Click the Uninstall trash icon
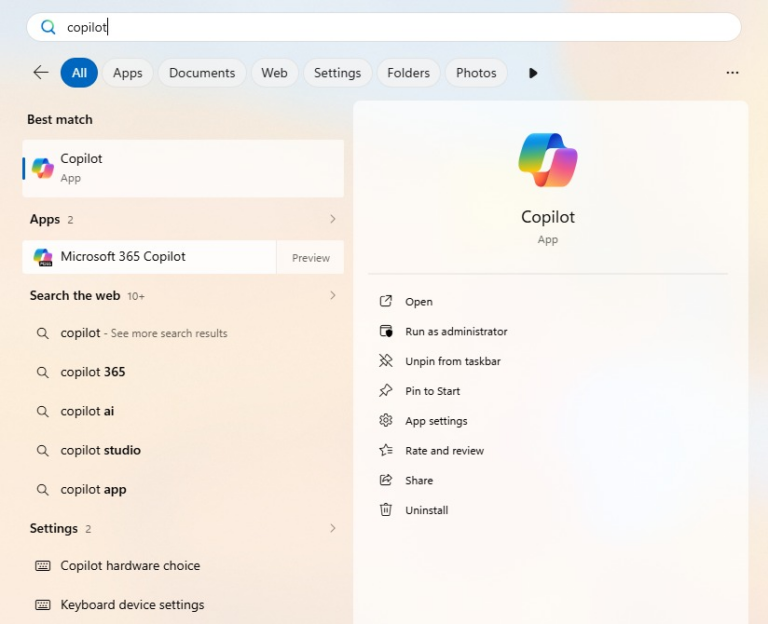The height and width of the screenshot is (624, 768). (x=386, y=510)
